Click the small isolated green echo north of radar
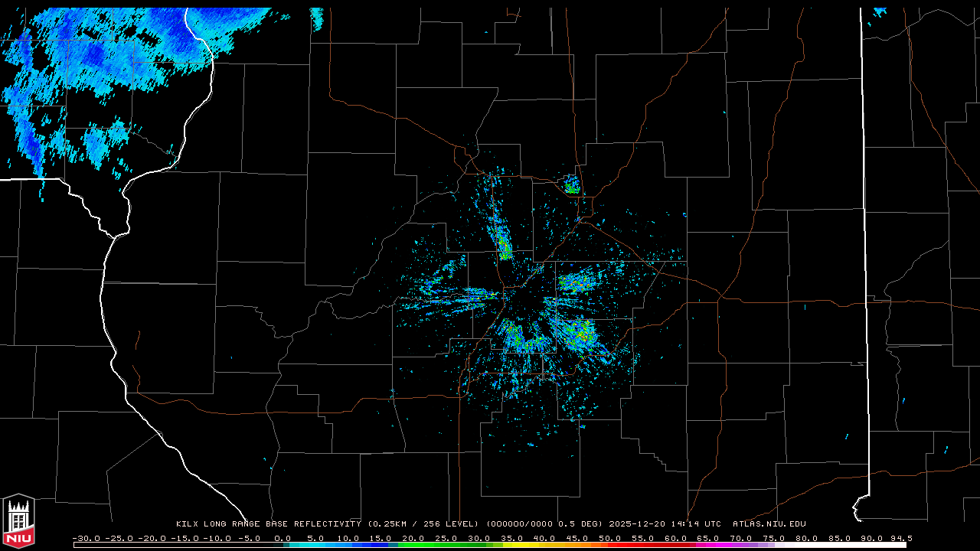The height and width of the screenshot is (551, 980). 571,185
